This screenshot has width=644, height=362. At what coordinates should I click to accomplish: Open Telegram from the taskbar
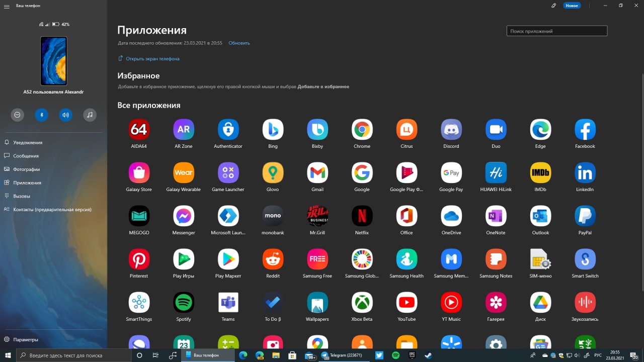(343, 355)
